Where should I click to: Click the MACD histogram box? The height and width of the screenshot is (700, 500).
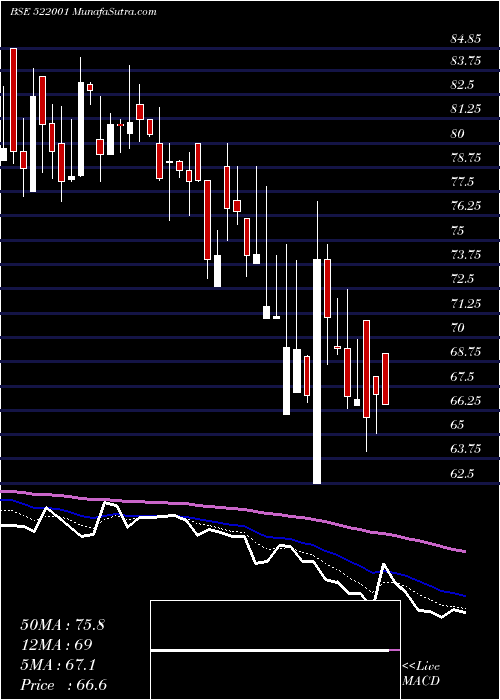coord(275,650)
